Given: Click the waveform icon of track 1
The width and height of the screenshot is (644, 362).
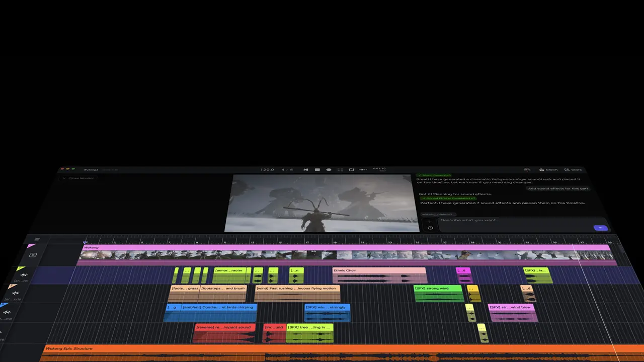Looking at the screenshot, I should [24, 275].
